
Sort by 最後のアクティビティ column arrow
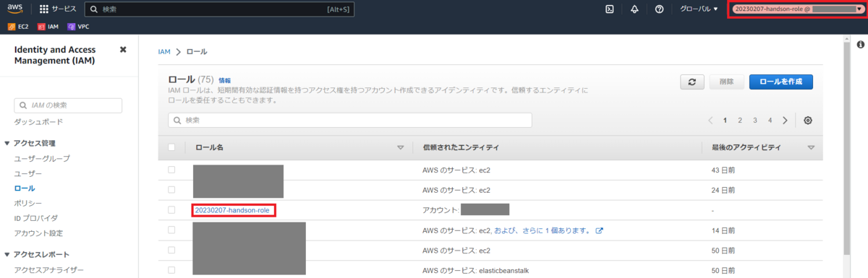[x=811, y=147]
